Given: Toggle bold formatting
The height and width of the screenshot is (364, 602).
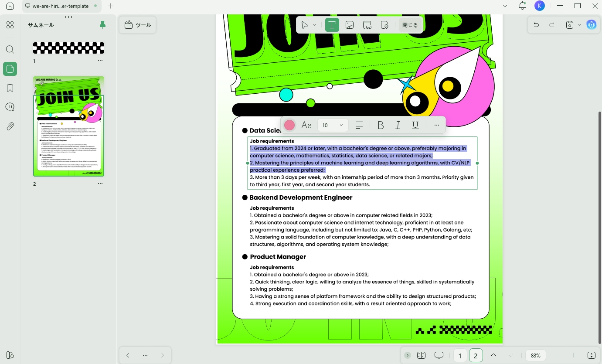Looking at the screenshot, I should coord(381,125).
